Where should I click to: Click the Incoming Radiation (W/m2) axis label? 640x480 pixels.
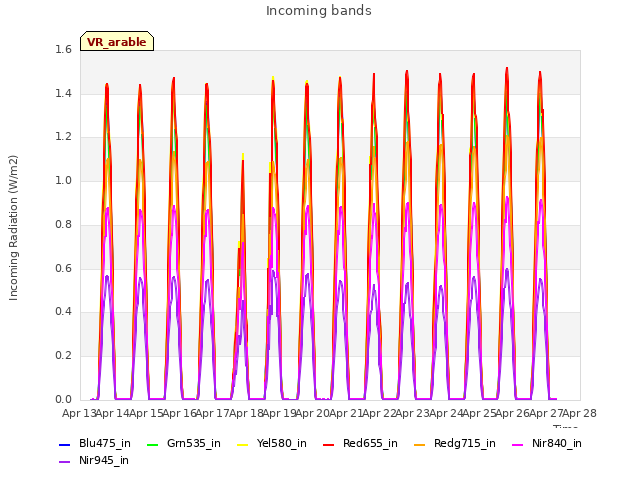(x=13, y=228)
